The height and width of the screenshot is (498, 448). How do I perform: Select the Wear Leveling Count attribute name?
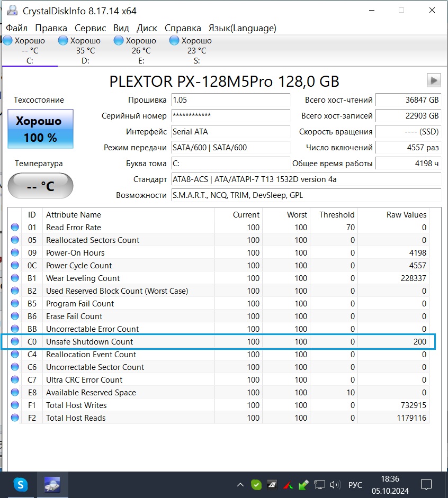pos(83,278)
